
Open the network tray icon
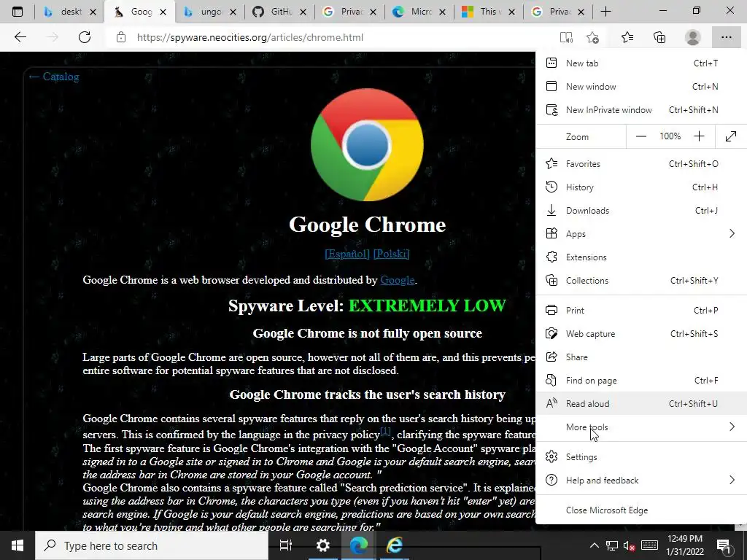coord(612,545)
